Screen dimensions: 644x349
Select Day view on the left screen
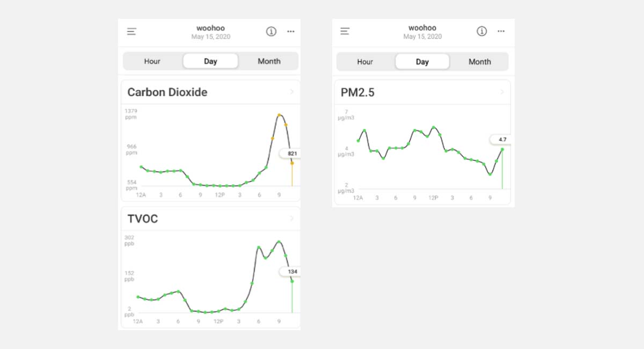tap(210, 61)
